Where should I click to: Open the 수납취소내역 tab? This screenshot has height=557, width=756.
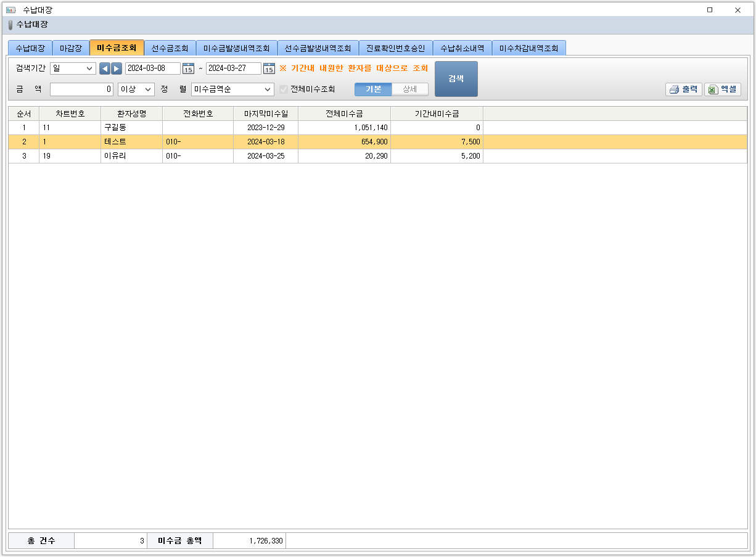pyautogui.click(x=462, y=48)
